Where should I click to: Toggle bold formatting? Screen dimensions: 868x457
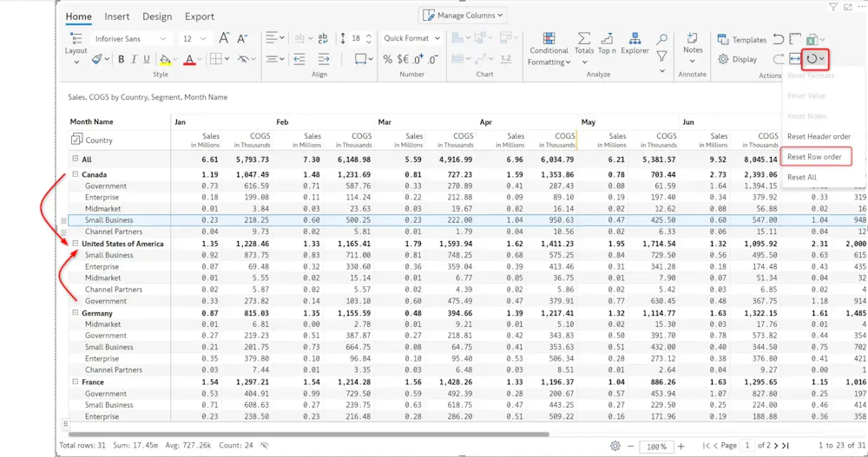(121, 59)
